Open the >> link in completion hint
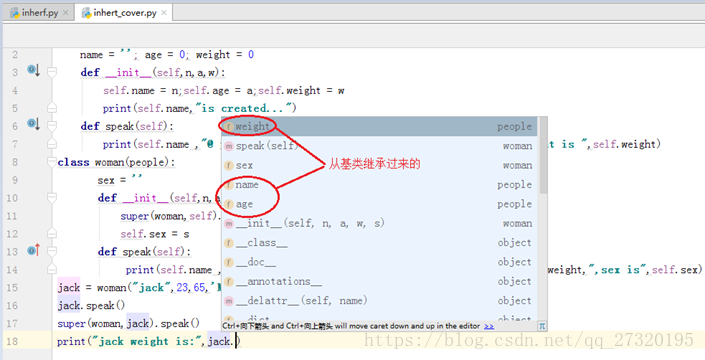Screen dimensions: 705x360 pos(489,326)
